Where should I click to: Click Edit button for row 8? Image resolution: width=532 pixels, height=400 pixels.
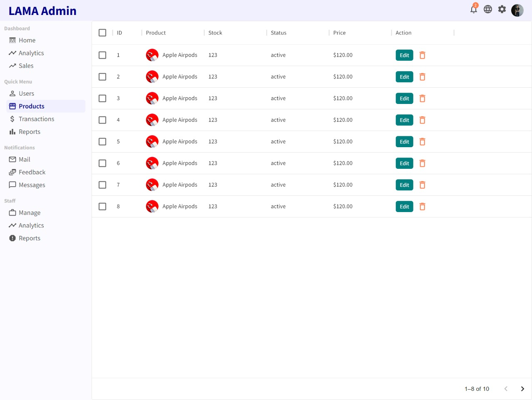pos(404,207)
